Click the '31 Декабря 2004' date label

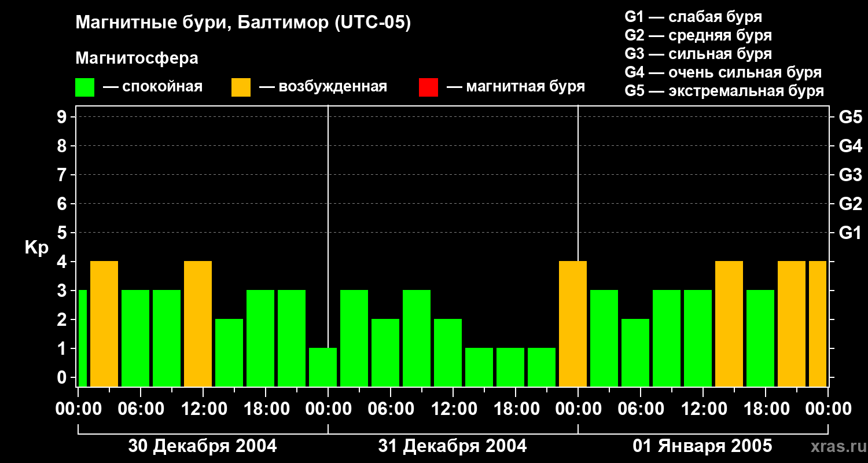(453, 446)
